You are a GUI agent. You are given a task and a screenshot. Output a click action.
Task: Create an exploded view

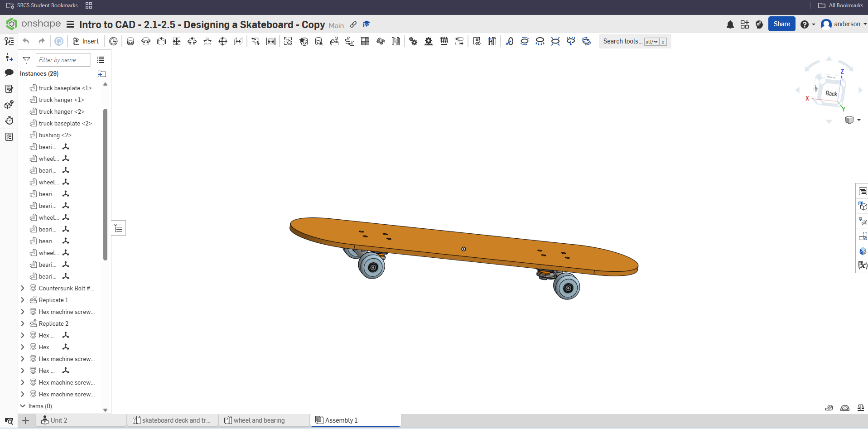[492, 41]
